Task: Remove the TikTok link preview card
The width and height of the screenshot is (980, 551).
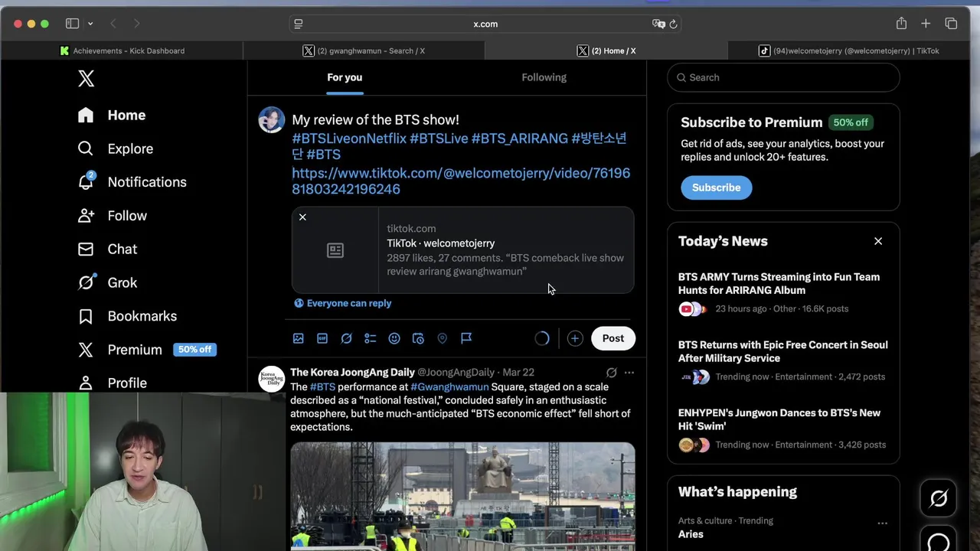Action: (302, 217)
